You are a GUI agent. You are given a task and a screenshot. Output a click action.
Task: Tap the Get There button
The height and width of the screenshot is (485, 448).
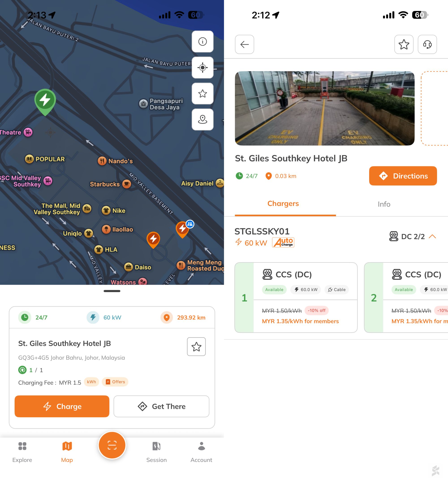(x=161, y=406)
